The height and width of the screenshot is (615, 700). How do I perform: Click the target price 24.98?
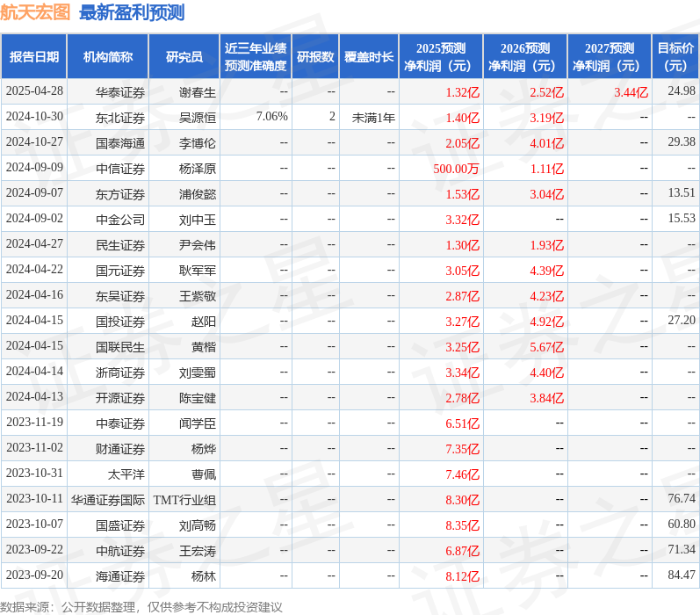click(x=682, y=91)
